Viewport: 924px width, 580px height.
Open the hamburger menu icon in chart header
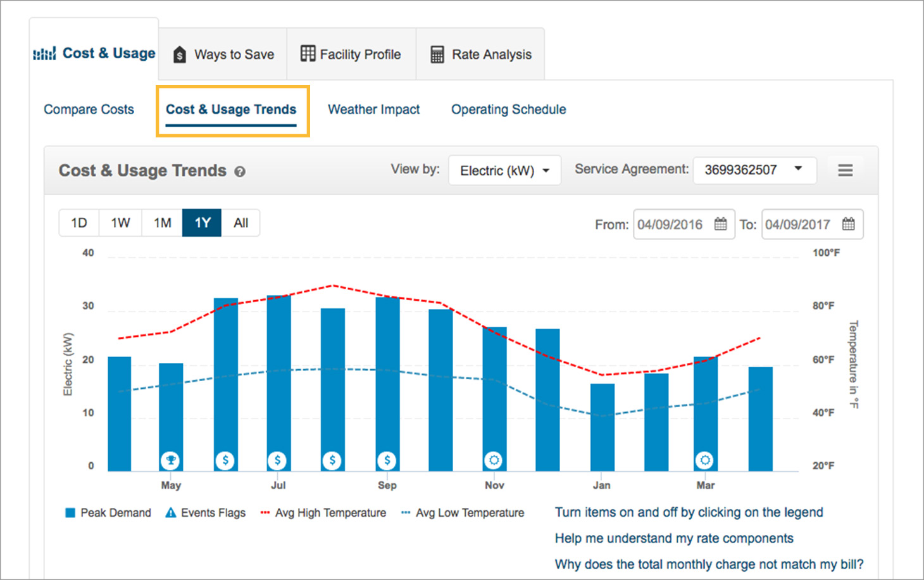[x=845, y=170]
